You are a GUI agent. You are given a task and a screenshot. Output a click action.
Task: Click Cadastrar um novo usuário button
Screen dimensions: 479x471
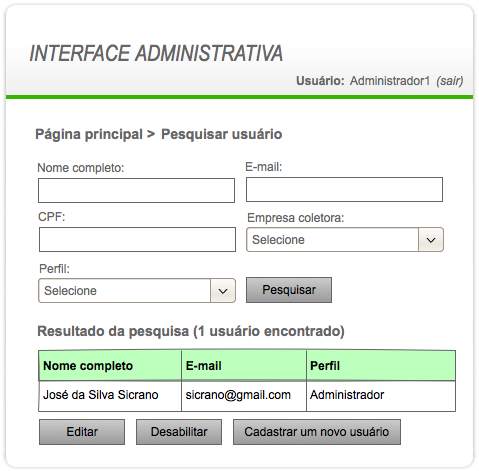point(317,432)
